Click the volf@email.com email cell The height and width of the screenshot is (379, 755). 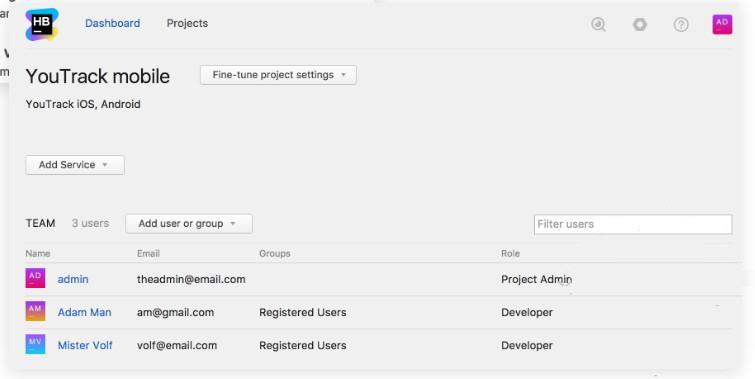tap(177, 345)
